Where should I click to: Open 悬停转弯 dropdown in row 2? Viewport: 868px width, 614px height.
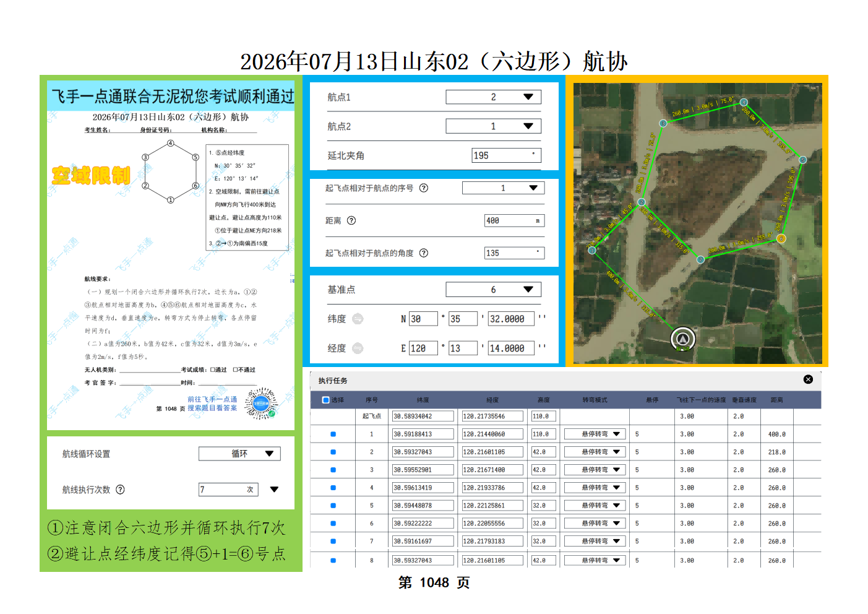click(x=595, y=452)
